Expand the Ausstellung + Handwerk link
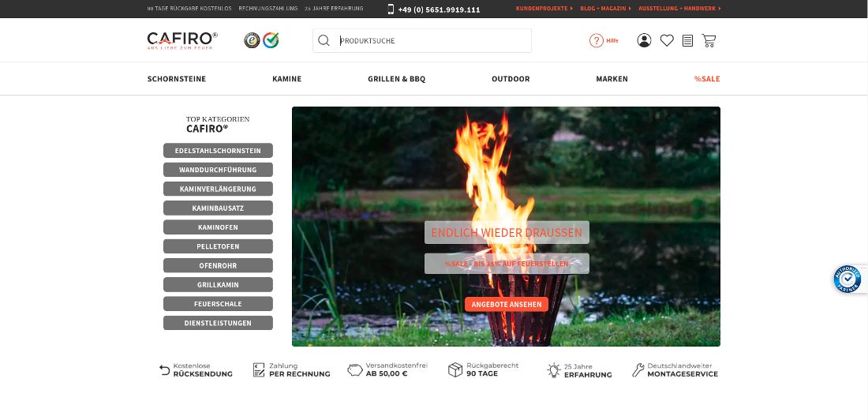This screenshot has width=868, height=420. point(679,9)
